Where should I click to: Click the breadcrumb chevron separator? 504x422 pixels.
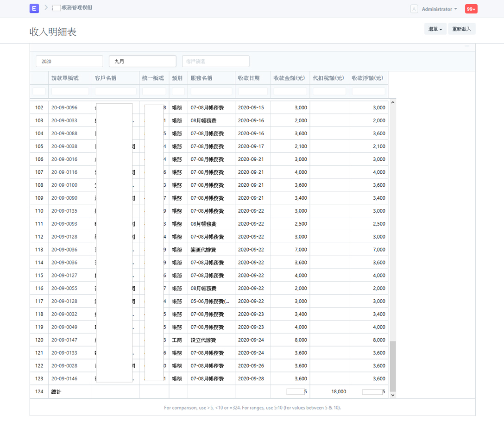[46, 8]
